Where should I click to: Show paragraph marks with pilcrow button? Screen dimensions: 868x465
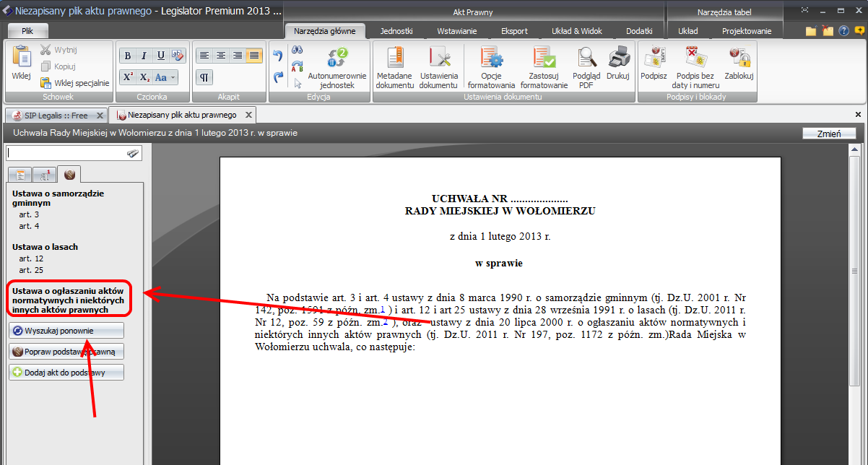[204, 77]
